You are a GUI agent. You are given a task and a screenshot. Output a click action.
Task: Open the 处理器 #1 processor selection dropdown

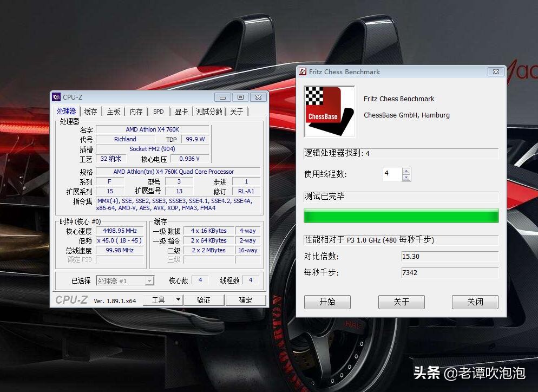[x=149, y=280]
